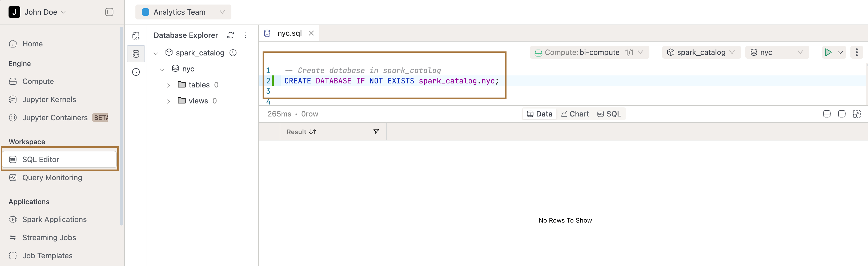Open the spark_catalog catalog selector dropdown
This screenshot has height=266, width=868.
[701, 52]
